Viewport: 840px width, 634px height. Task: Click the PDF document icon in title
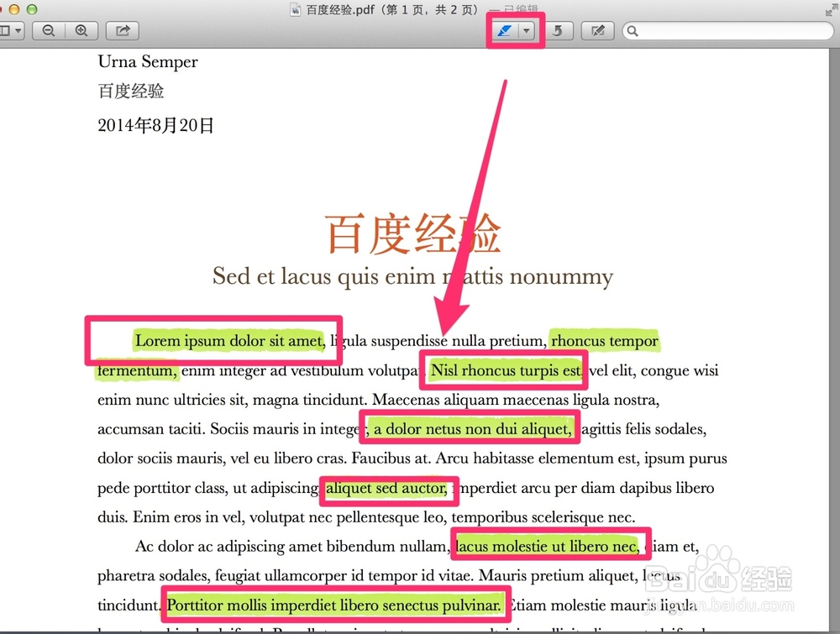click(x=295, y=9)
